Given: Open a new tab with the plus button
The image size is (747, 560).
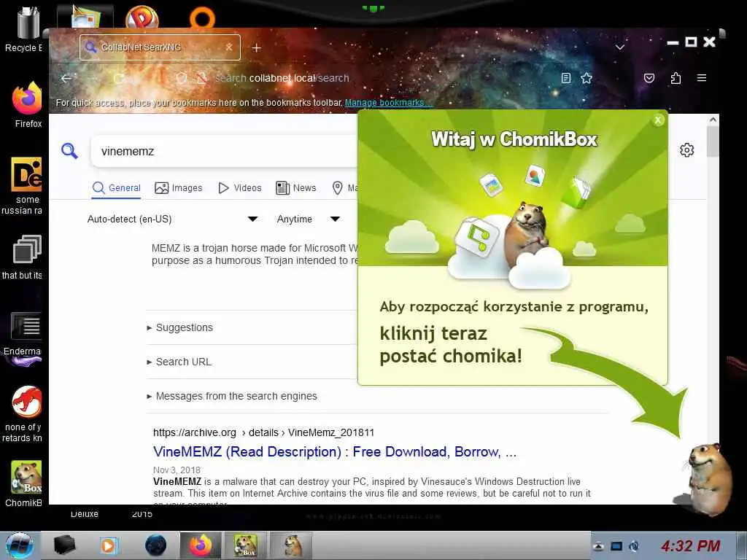Looking at the screenshot, I should point(256,47).
